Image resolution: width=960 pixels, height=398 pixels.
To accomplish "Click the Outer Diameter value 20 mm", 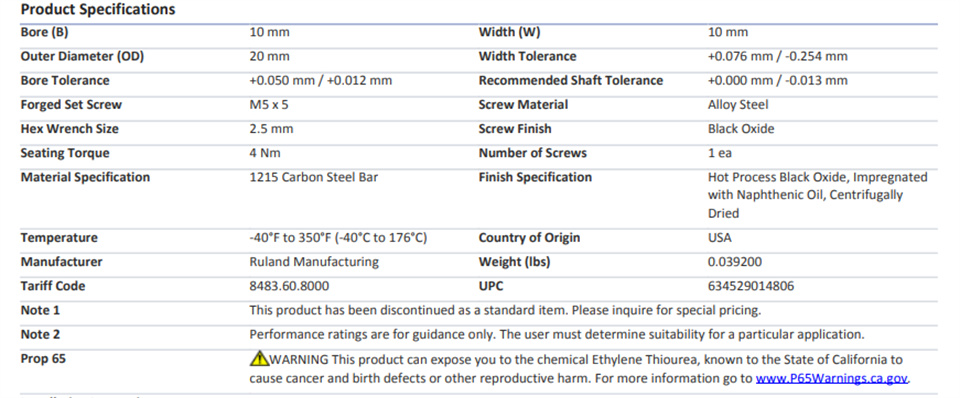I will [269, 56].
